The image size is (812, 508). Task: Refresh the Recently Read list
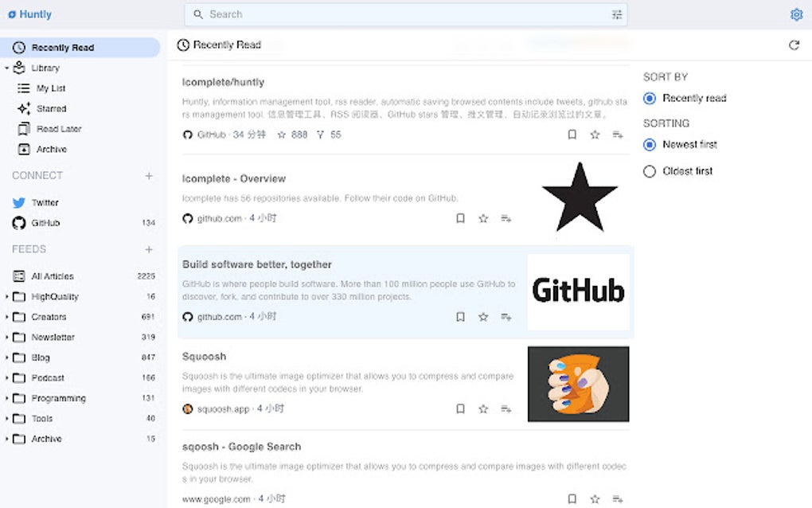794,45
